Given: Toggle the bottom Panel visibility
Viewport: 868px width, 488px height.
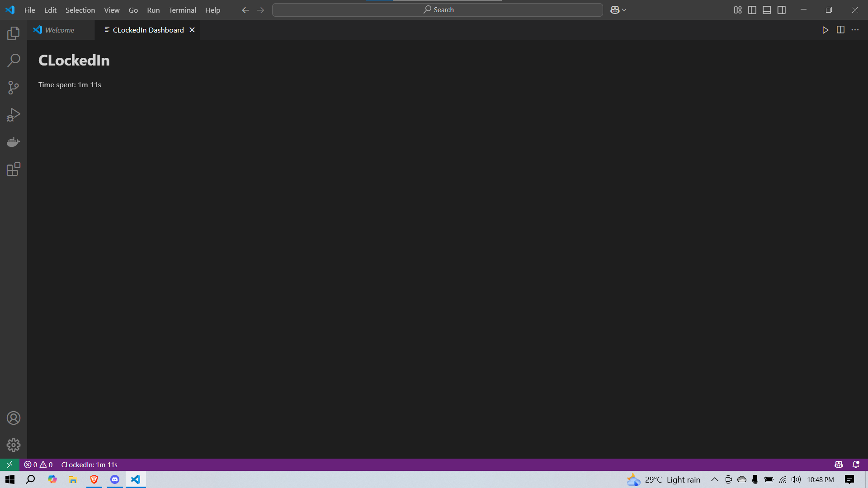Looking at the screenshot, I should tap(767, 10).
